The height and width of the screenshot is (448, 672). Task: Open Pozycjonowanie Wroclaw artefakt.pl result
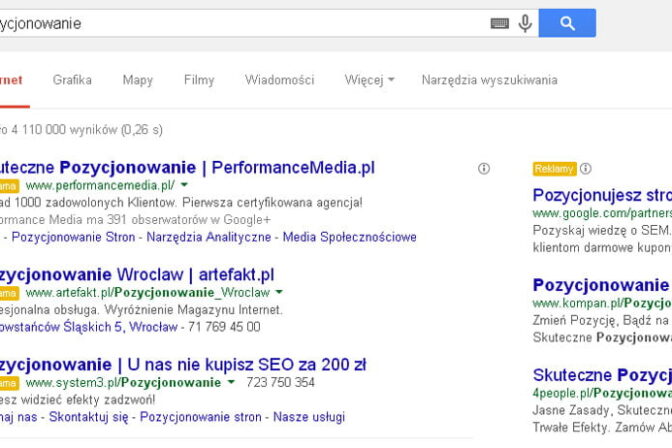click(x=137, y=275)
